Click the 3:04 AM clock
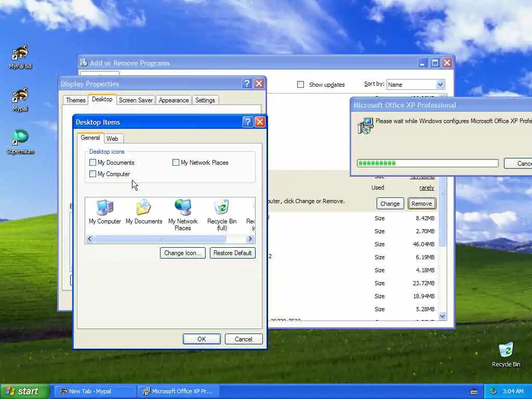 pyautogui.click(x=513, y=392)
